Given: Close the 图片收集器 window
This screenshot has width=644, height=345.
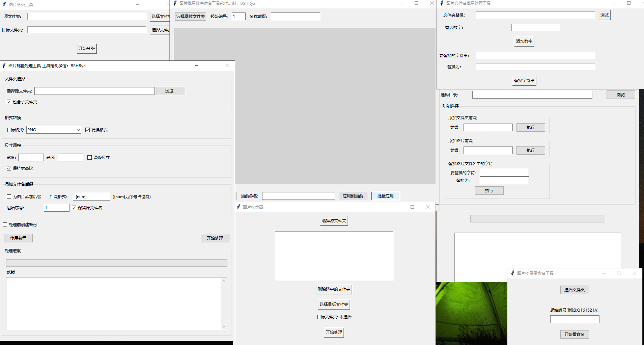Looking at the screenshot, I should point(428,207).
